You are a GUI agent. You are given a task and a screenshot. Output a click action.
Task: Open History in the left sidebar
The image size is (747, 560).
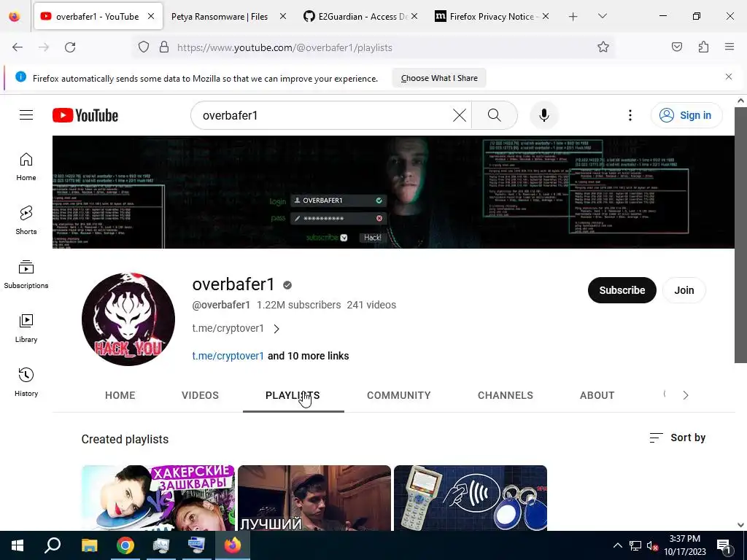pos(26,382)
